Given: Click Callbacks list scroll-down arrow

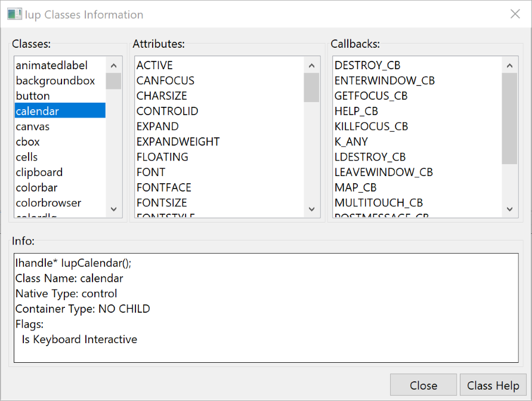Looking at the screenshot, I should 509,209.
